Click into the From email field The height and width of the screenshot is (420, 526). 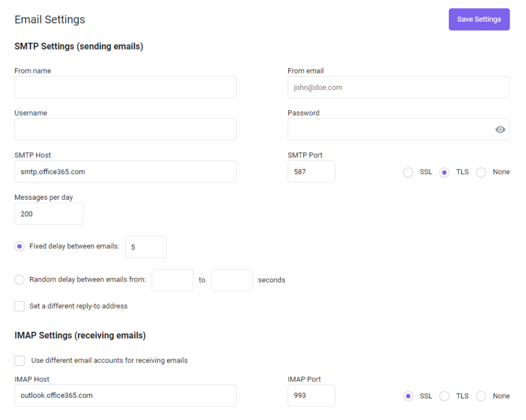tap(399, 87)
